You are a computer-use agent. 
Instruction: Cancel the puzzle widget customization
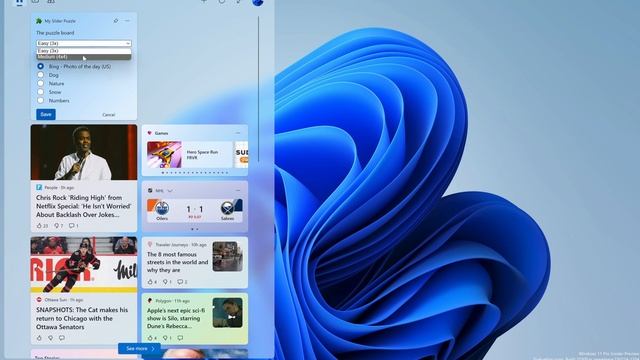click(x=109, y=115)
